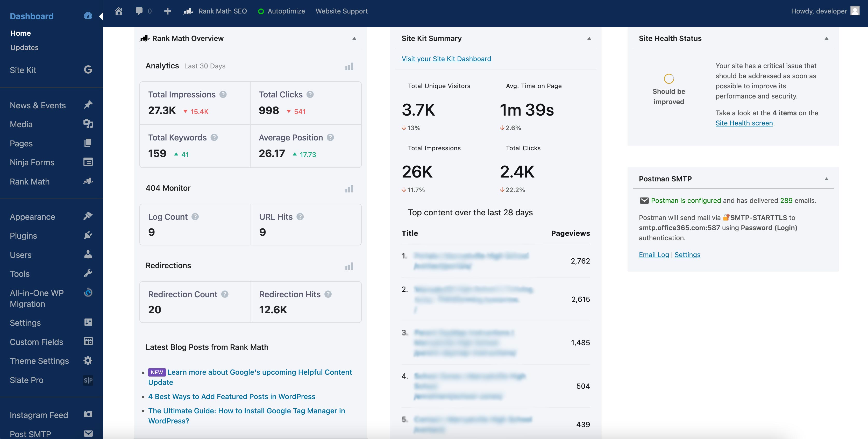
Task: Open Analytics bar chart icon
Action: (349, 66)
